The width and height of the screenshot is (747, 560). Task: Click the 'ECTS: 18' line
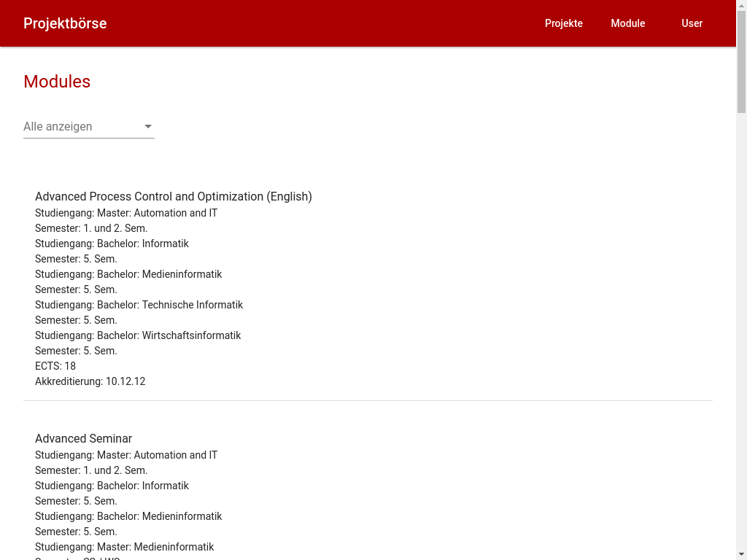(x=55, y=366)
